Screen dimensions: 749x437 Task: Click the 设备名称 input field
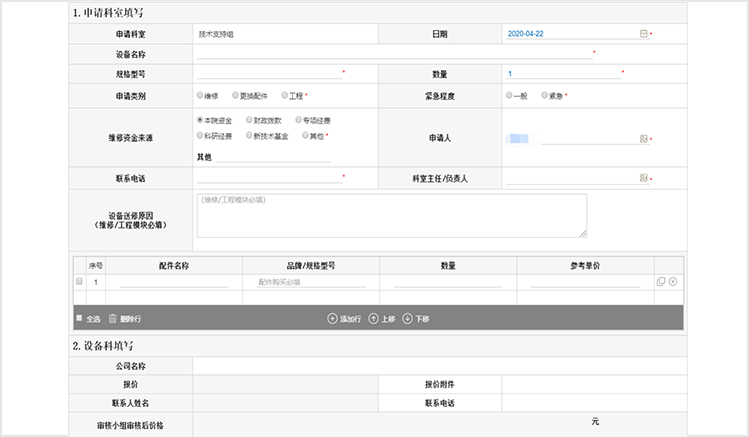[393, 54]
